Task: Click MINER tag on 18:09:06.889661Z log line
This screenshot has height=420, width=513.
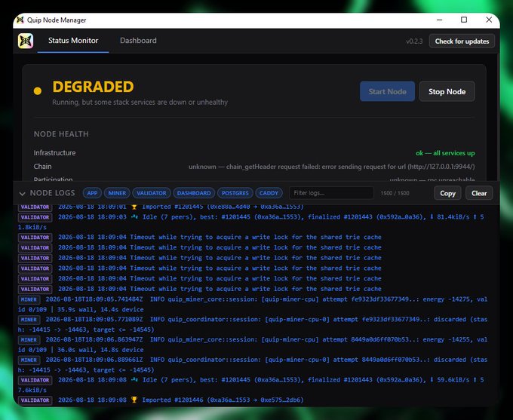Action: coord(29,360)
